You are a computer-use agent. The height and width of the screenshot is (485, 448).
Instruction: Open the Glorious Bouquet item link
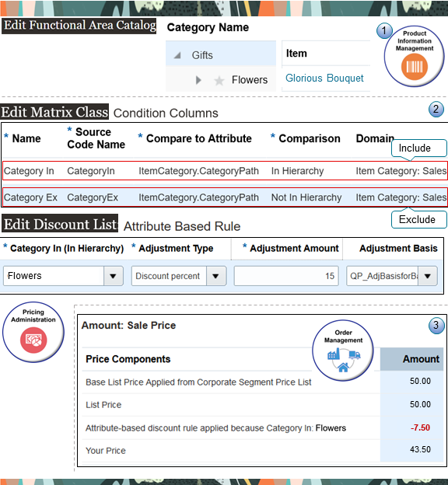324,78
